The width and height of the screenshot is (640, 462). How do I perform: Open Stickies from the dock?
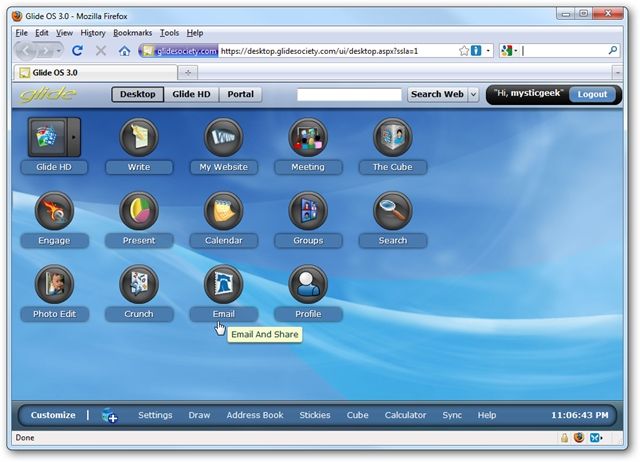pyautogui.click(x=315, y=415)
